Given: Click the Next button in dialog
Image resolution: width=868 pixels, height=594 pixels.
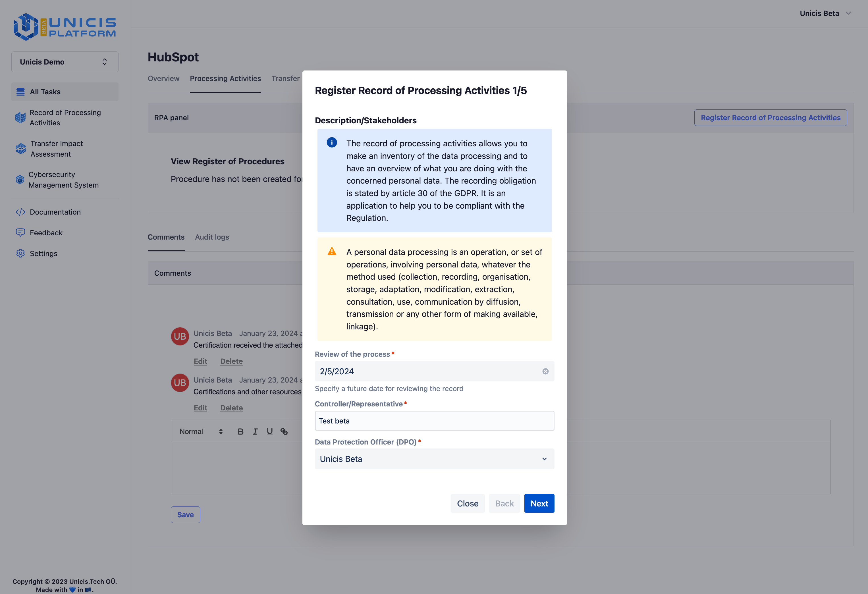Looking at the screenshot, I should click(x=539, y=504).
